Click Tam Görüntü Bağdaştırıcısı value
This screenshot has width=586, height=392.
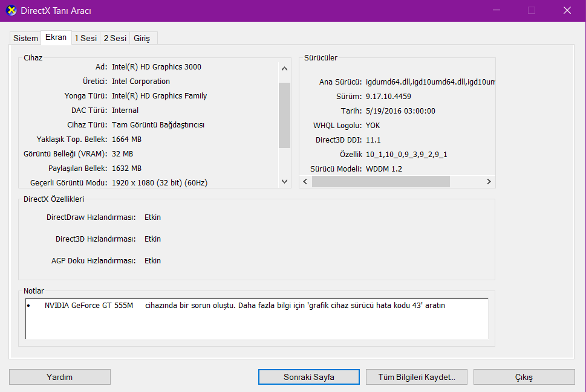click(x=158, y=124)
